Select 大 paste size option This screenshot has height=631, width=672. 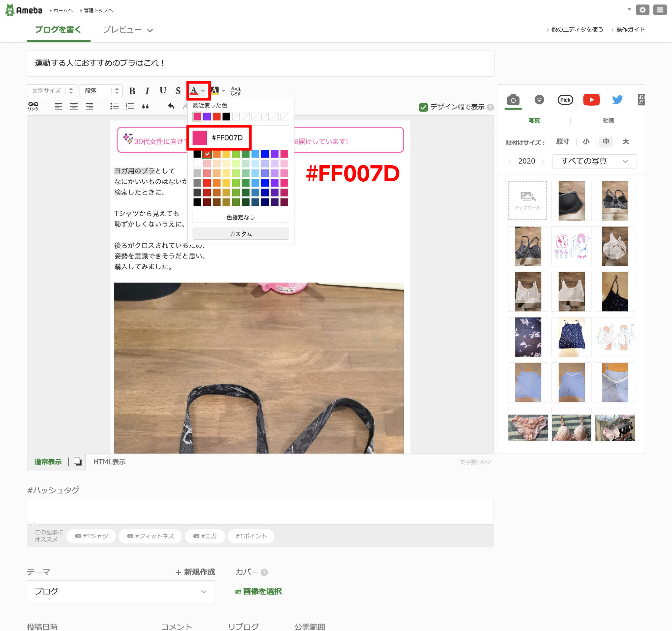(625, 142)
